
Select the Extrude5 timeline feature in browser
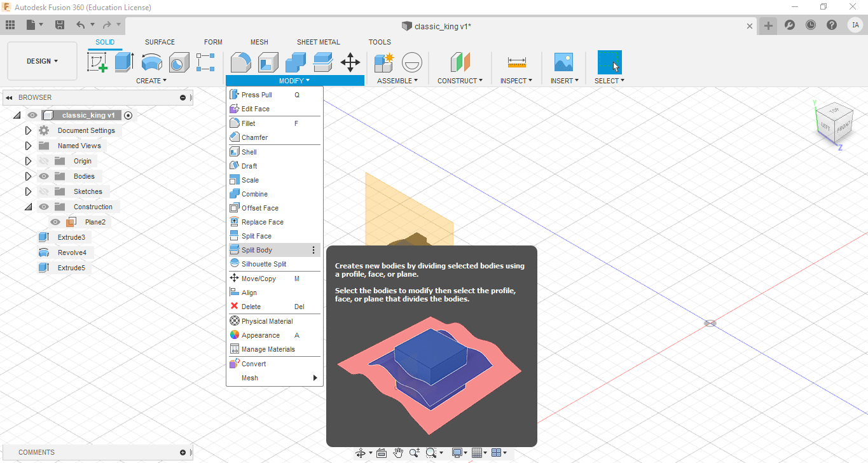coord(64,268)
